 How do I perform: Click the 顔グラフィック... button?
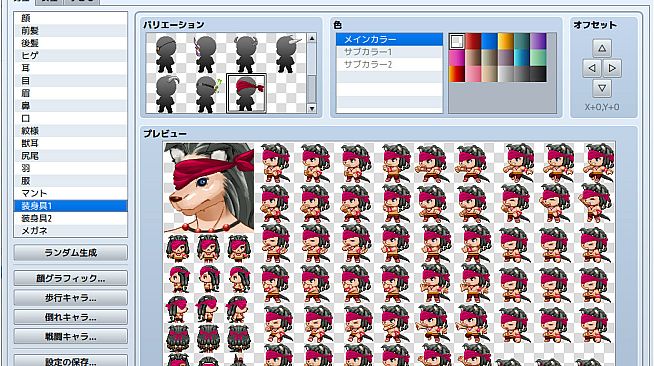point(70,278)
